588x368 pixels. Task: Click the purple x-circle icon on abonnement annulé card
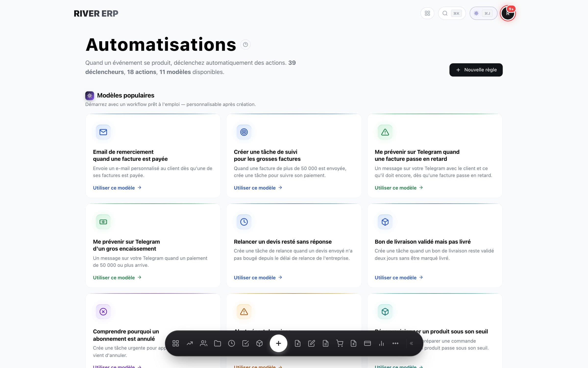click(103, 312)
